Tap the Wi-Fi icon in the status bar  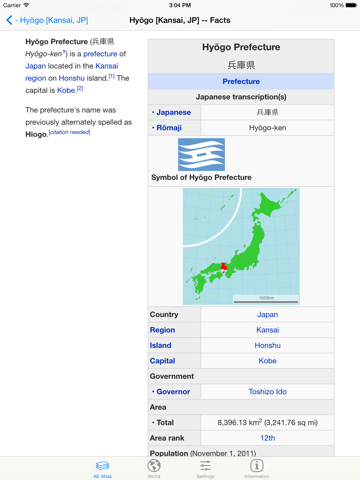26,5
